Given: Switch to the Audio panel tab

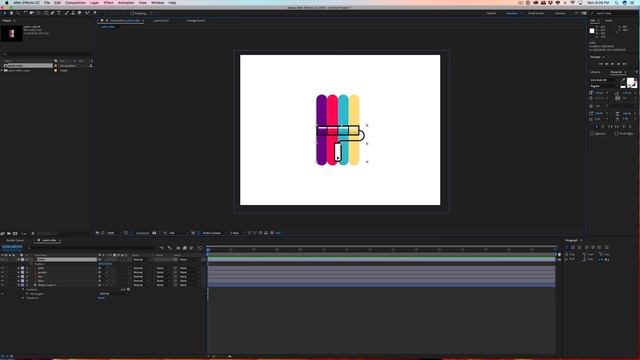Looking at the screenshot, I should point(609,20).
